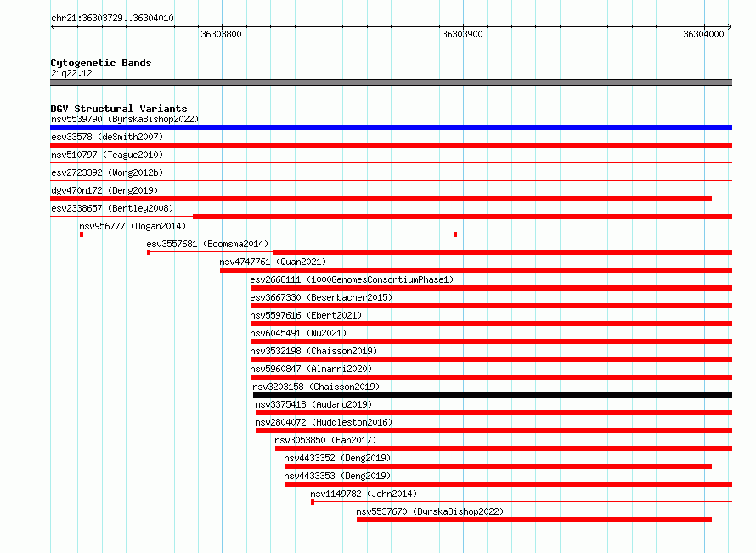Select nsv5960847 (Almarri2020) variant label
Screen dimensions: 756x553
[x=311, y=369]
